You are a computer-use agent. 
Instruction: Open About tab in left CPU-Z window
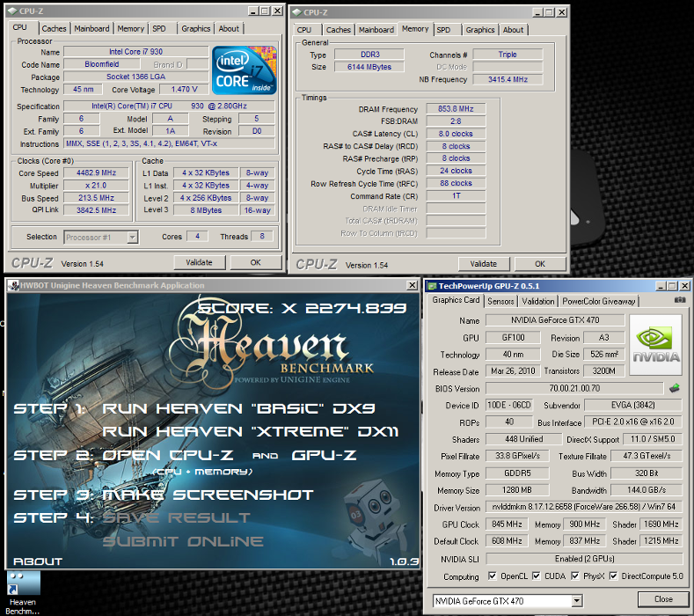pyautogui.click(x=229, y=29)
